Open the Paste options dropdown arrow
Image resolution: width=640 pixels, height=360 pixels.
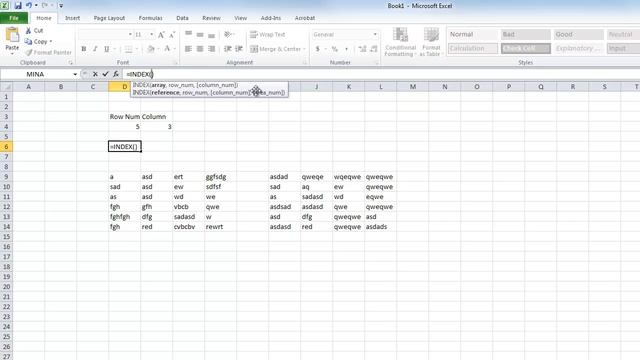tap(12, 54)
